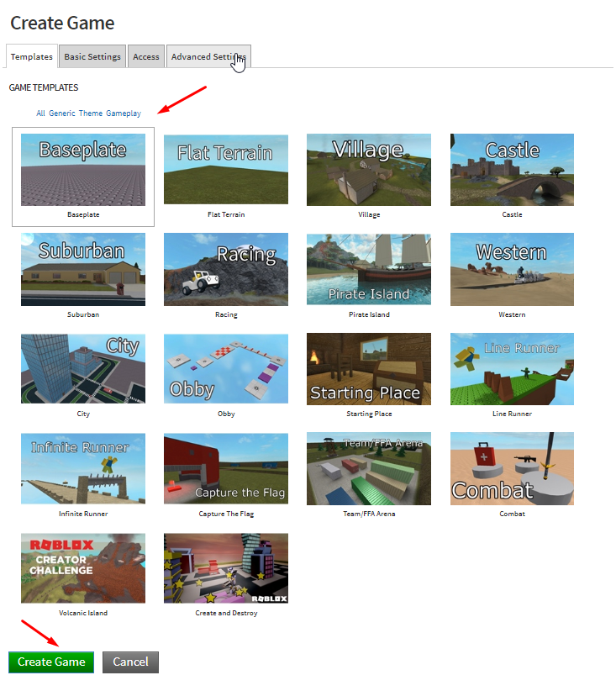The image size is (616, 691).
Task: Choose the Castle template thumbnail
Action: (x=512, y=170)
